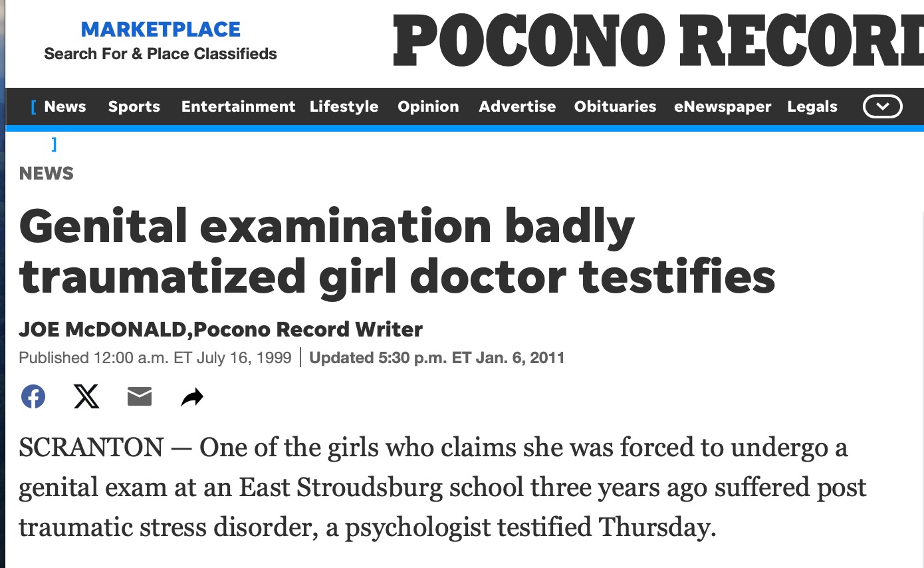Click the Advertise nav link
Viewport: 924px width, 568px height.
point(517,106)
